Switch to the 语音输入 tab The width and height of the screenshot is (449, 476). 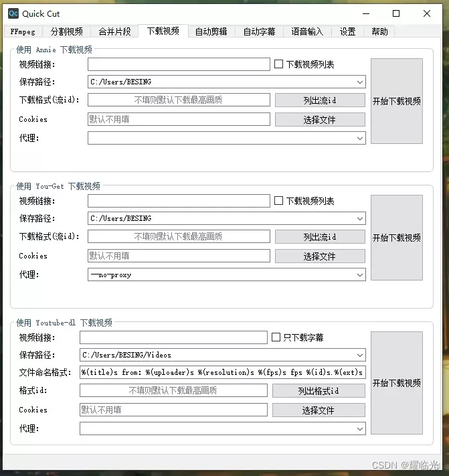[307, 31]
